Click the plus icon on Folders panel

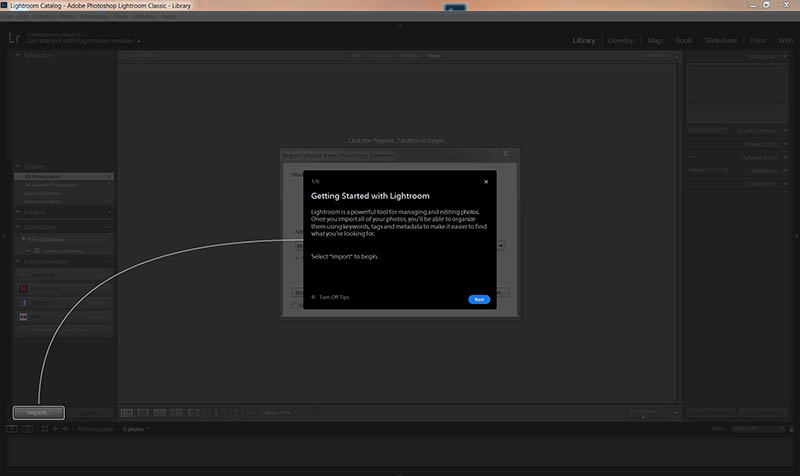[110, 212]
